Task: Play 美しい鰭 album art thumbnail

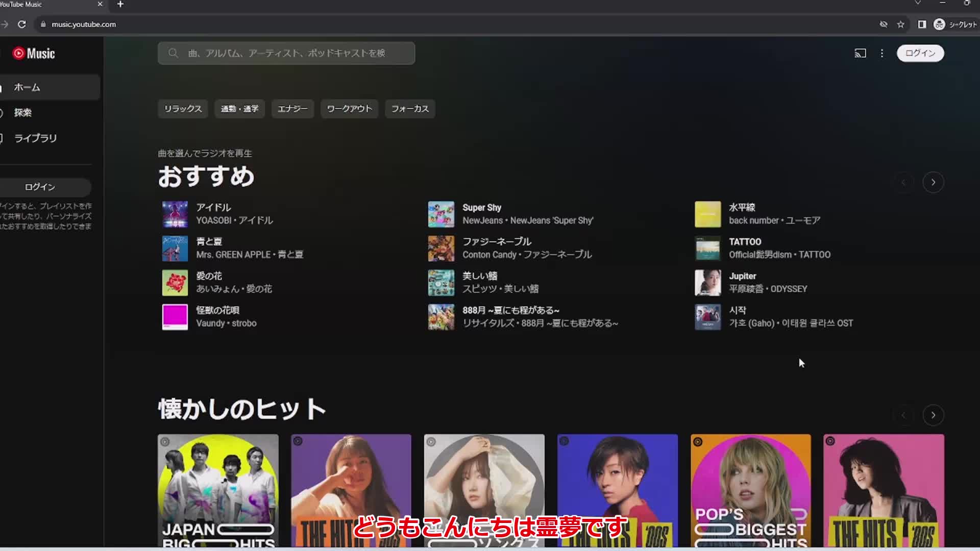Action: 441,283
